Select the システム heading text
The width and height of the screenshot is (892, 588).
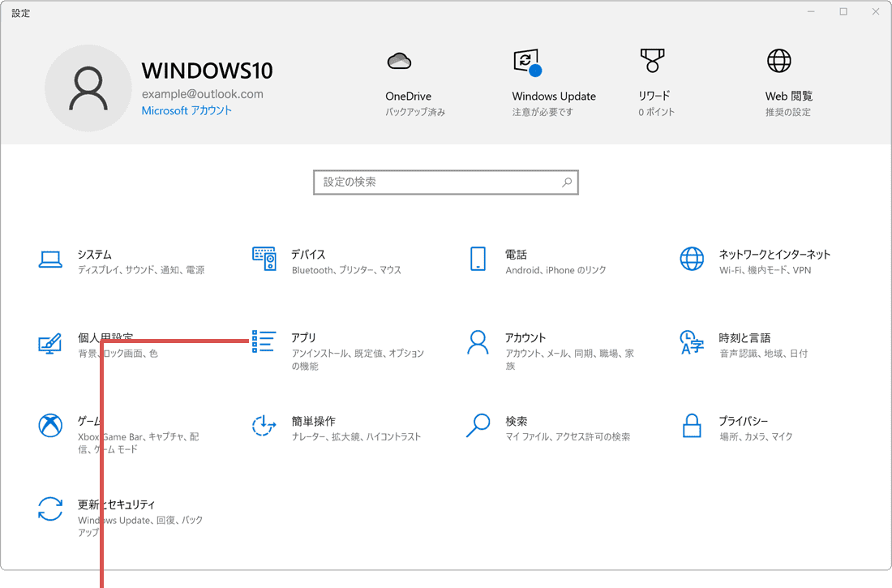point(94,255)
